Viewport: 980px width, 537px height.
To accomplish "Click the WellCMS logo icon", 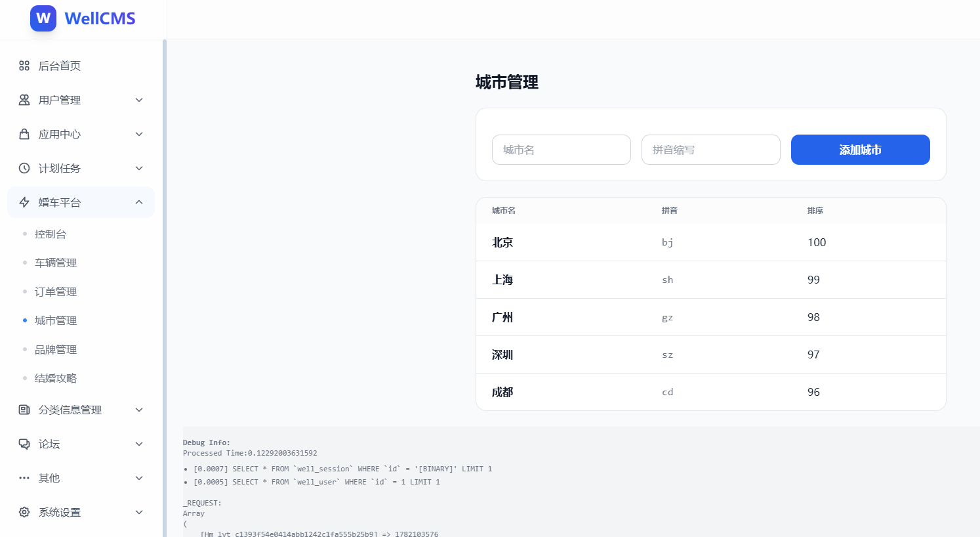I will [x=43, y=18].
